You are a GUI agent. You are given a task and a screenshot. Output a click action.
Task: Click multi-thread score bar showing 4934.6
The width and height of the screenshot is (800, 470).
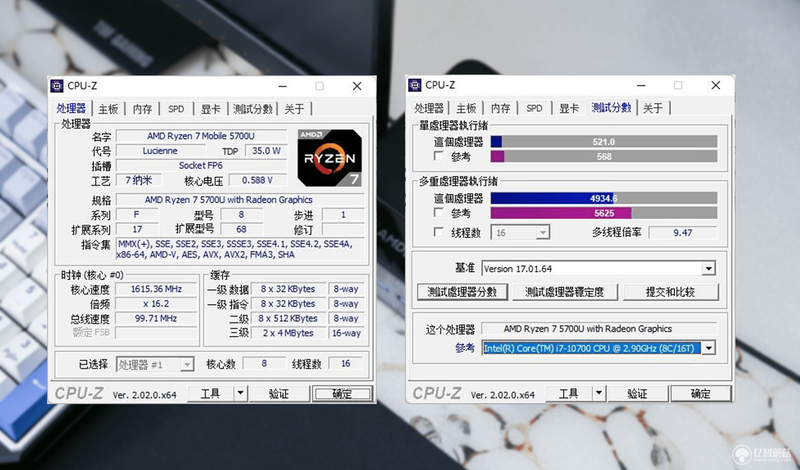(x=604, y=198)
